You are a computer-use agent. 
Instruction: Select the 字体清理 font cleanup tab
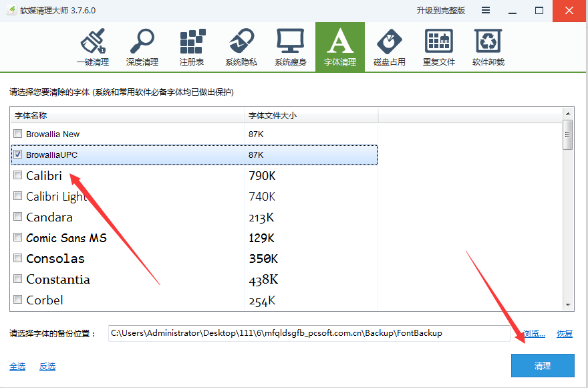(340, 47)
